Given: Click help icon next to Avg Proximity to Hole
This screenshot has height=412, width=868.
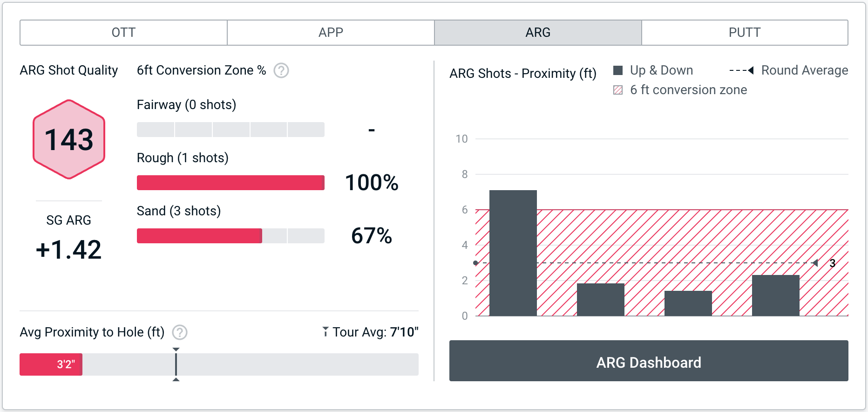Looking at the screenshot, I should 180,332.
